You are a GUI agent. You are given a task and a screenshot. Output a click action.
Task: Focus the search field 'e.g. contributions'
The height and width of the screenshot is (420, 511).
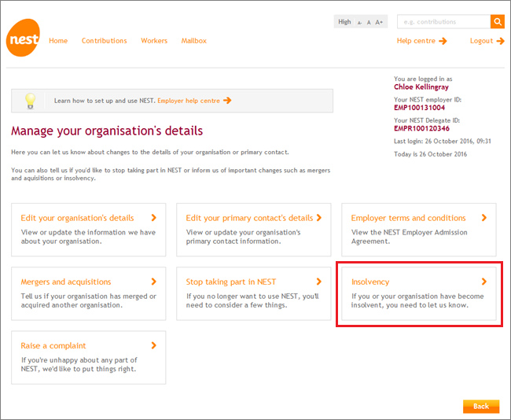(x=443, y=21)
